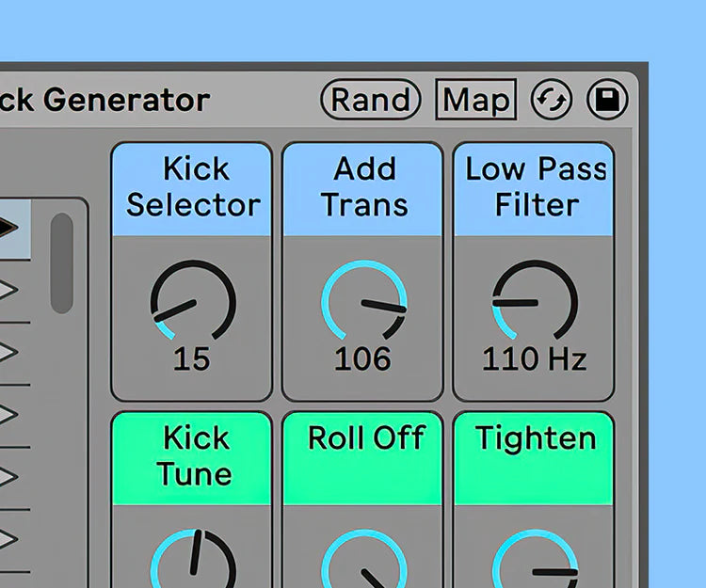Screen dimensions: 706x588
Task: Click the 110 Hz filter value readout
Action: 535,359
